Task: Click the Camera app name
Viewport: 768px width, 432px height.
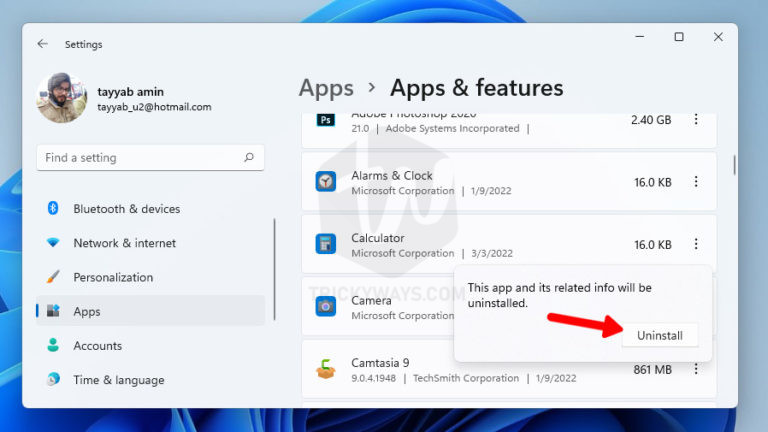Action: coord(371,300)
